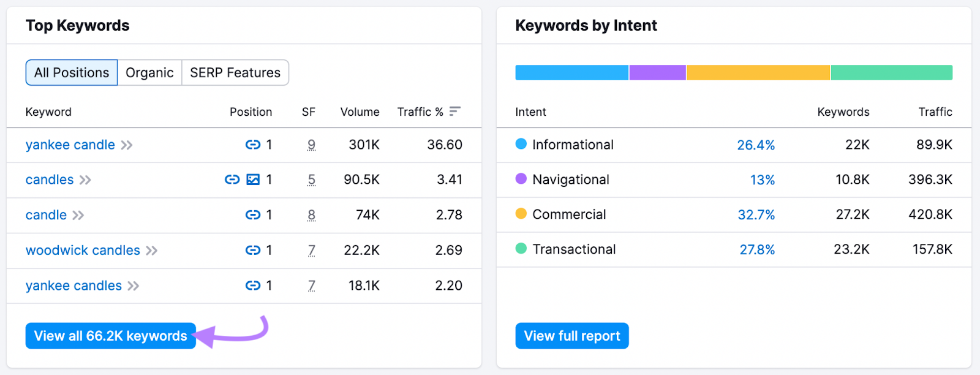Click link icon in candle row
Viewport: 980px width, 375px height.
pos(252,215)
